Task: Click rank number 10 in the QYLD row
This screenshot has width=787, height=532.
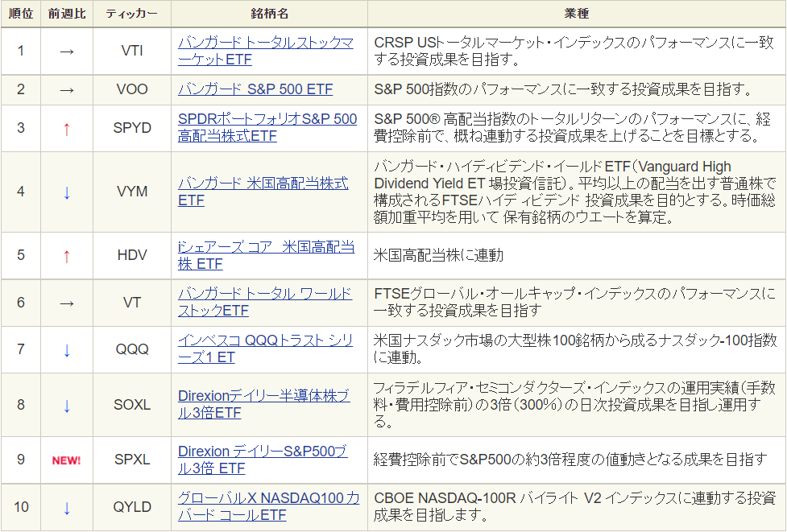Action: pos(21,507)
